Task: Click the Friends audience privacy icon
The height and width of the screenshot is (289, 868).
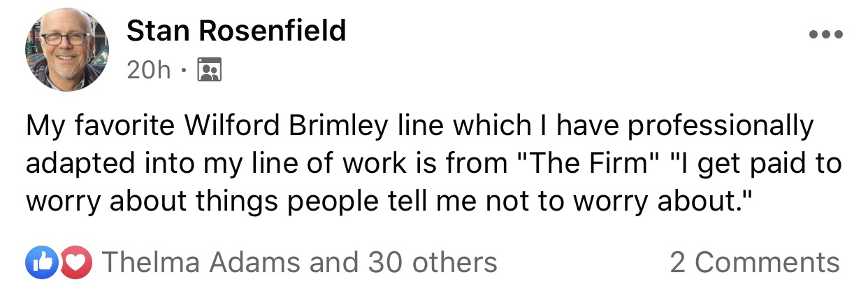Action: [x=210, y=69]
